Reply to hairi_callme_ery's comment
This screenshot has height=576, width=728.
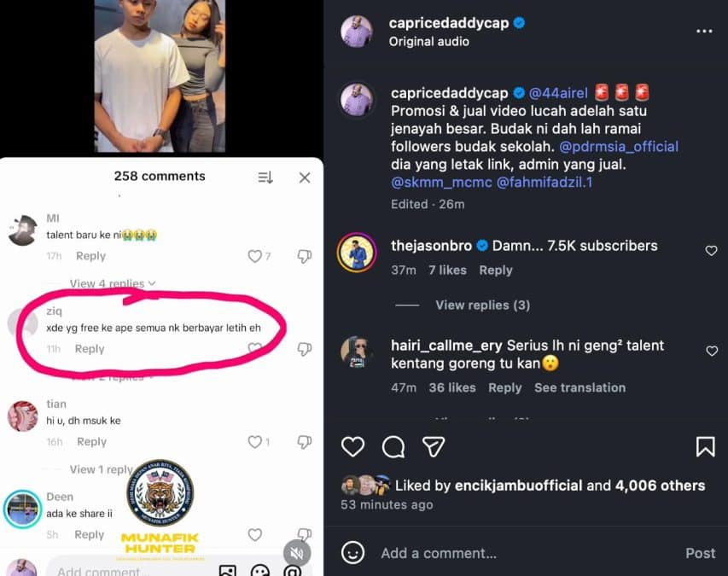[504, 387]
